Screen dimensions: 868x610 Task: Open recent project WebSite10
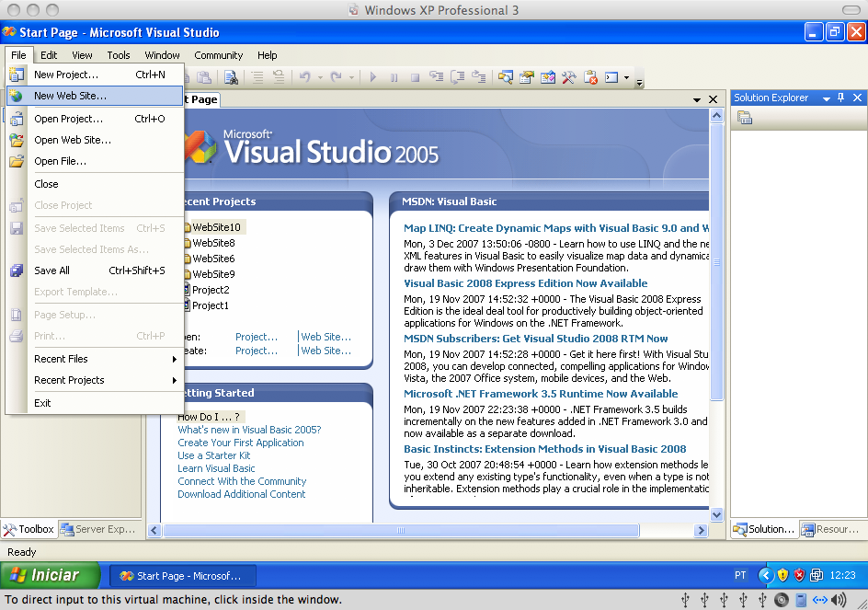[x=216, y=227]
